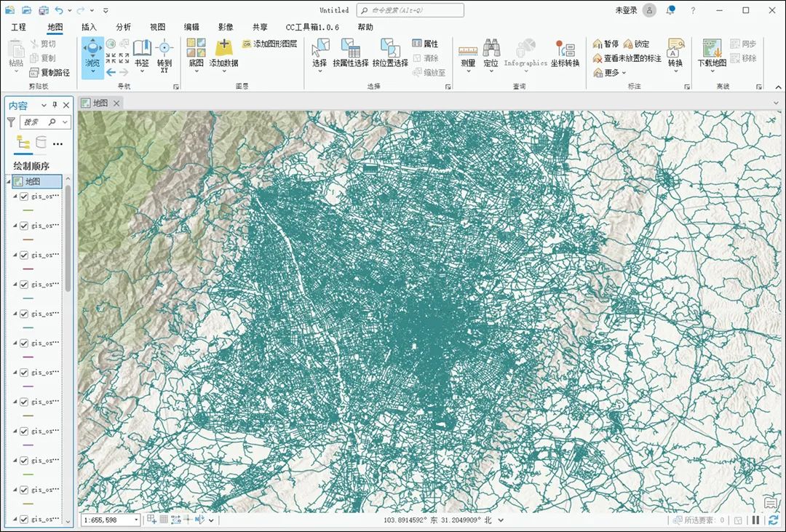
Task: Open 按位置选择 dialog
Action: click(390, 52)
